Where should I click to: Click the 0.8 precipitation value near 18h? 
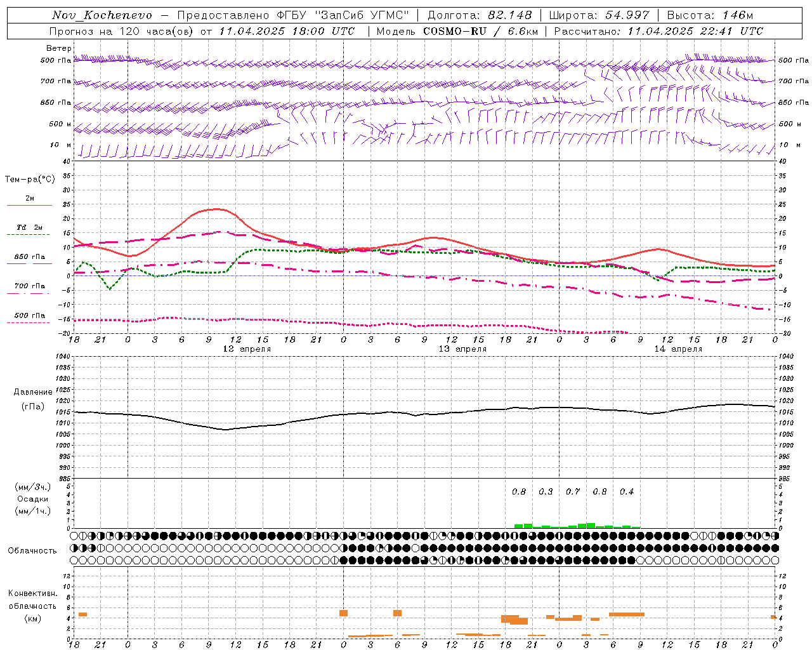519,491
